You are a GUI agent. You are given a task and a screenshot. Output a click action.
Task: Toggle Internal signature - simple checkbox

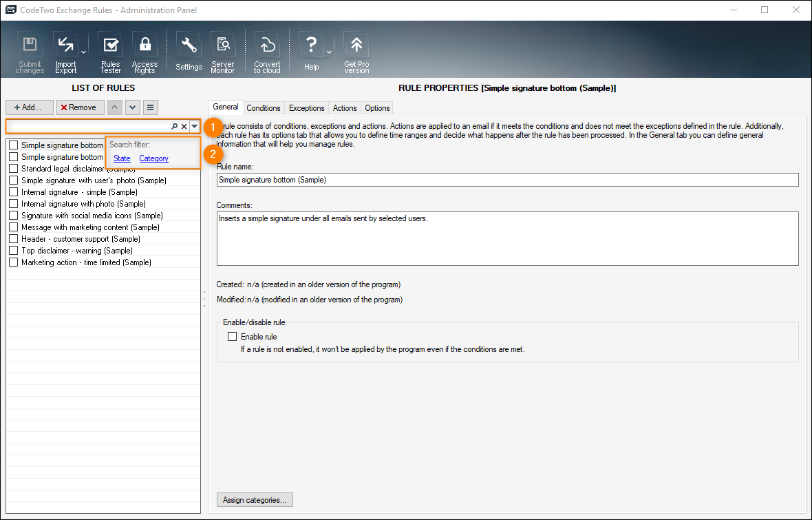14,192
